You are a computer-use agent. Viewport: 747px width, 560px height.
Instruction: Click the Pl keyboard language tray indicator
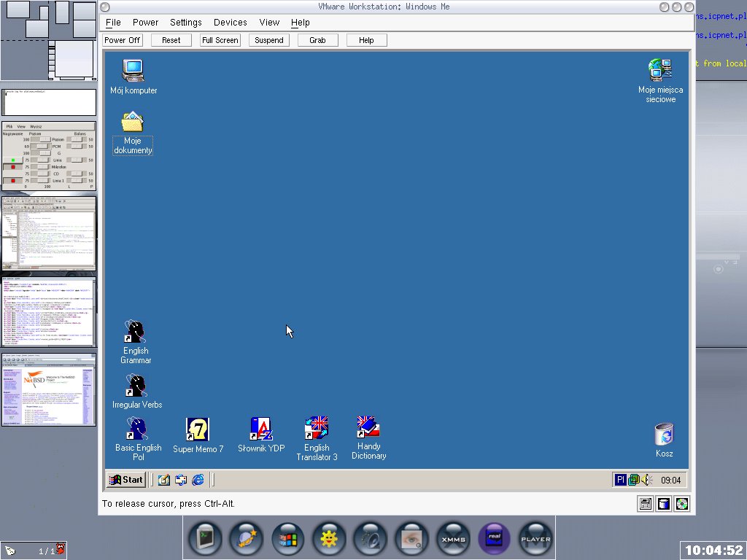(x=620, y=480)
